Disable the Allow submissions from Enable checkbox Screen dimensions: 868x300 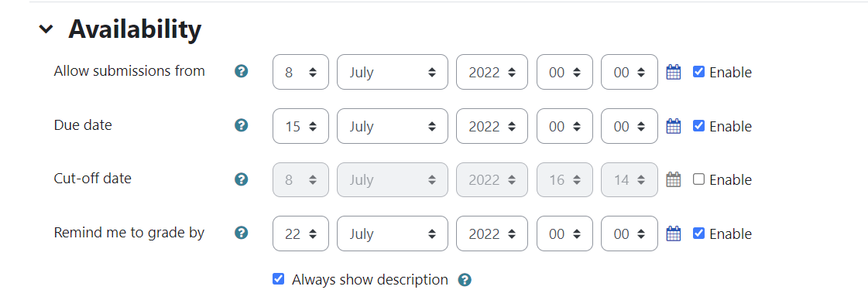click(x=698, y=72)
